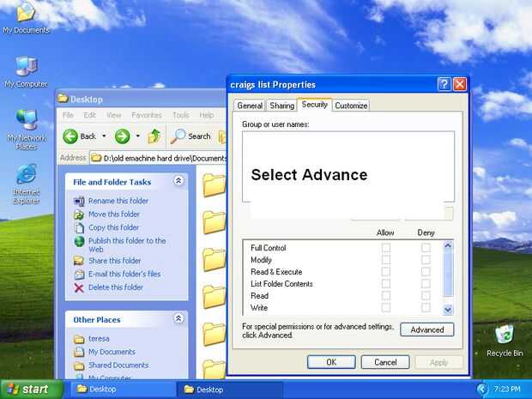532x399 pixels.
Task: Open the Favorites menu
Action: 147,115
